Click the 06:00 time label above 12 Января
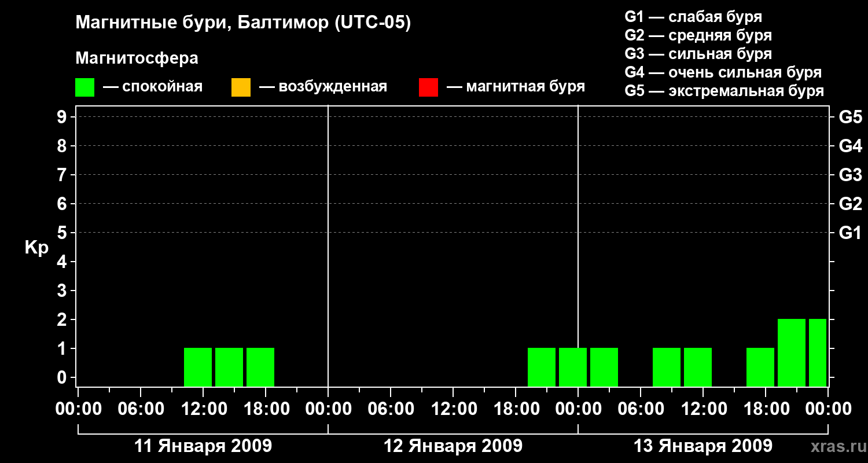 (x=391, y=409)
